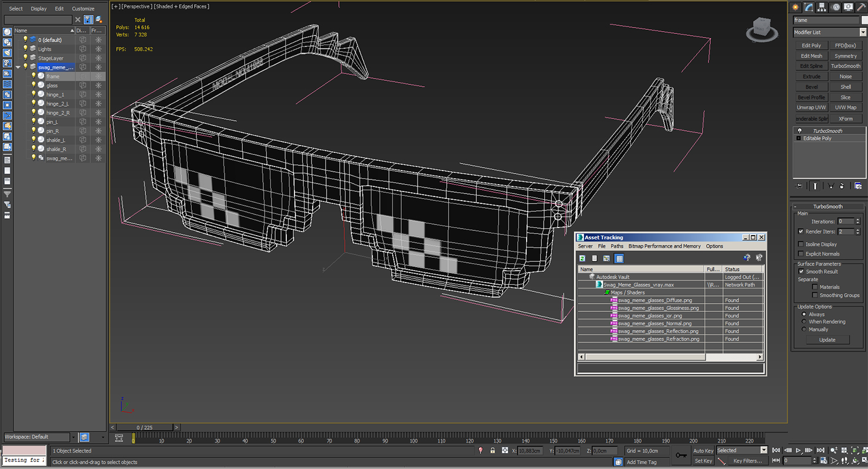Toggle the Explicit Normals checkbox
Screen dimensions: 868x469
801,254
